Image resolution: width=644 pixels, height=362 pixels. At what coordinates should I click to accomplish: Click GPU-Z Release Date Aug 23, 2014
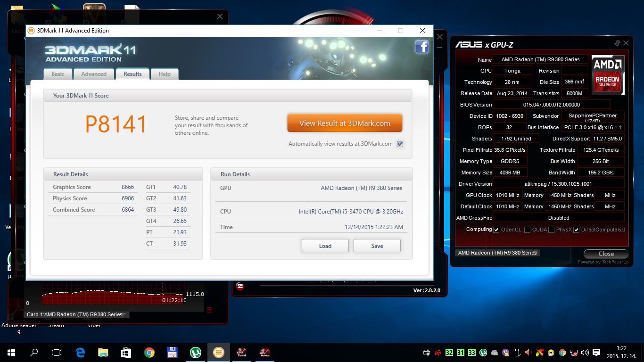[512, 93]
